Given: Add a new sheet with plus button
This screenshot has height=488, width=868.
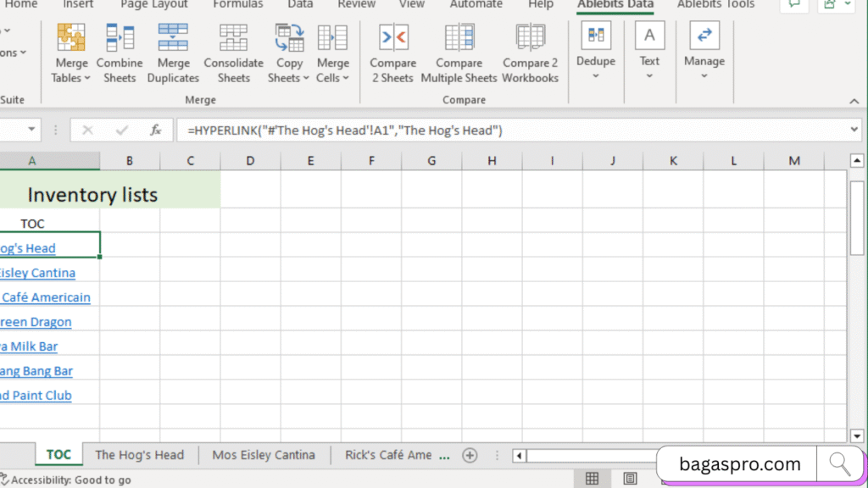Looking at the screenshot, I should [470, 455].
